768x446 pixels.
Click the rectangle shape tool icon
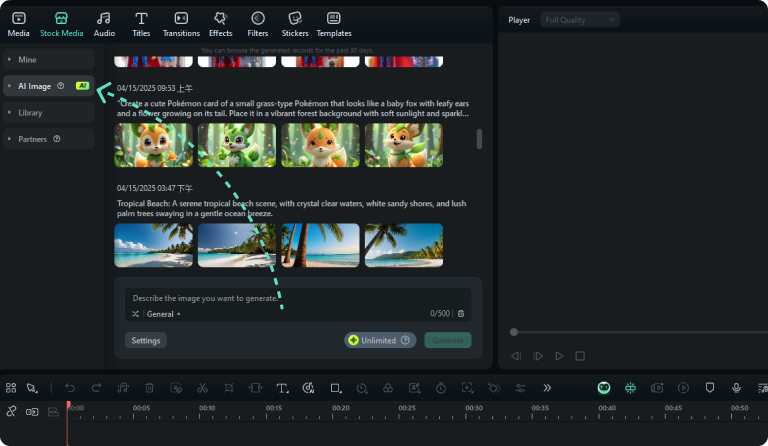336,388
